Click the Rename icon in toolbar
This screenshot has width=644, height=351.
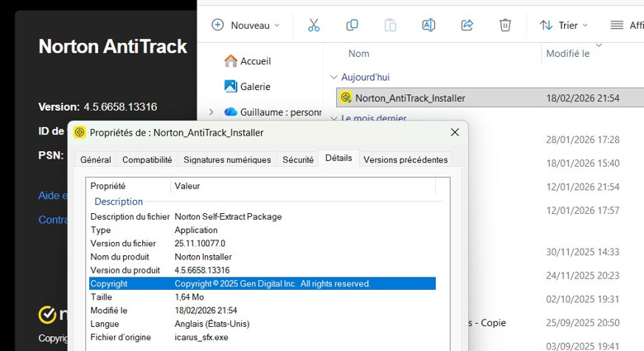point(429,26)
